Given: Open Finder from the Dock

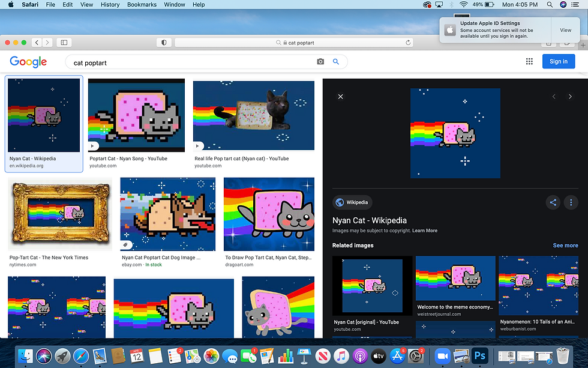Looking at the screenshot, I should pos(25,356).
